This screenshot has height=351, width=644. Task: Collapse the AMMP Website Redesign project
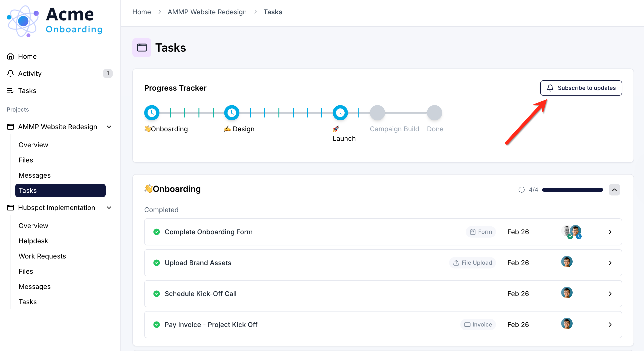pyautogui.click(x=109, y=127)
